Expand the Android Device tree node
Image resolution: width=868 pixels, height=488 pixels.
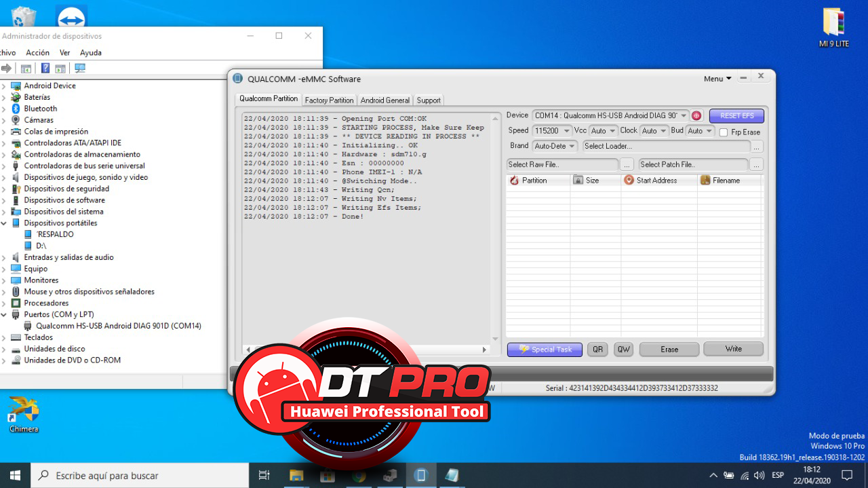pyautogui.click(x=4, y=86)
